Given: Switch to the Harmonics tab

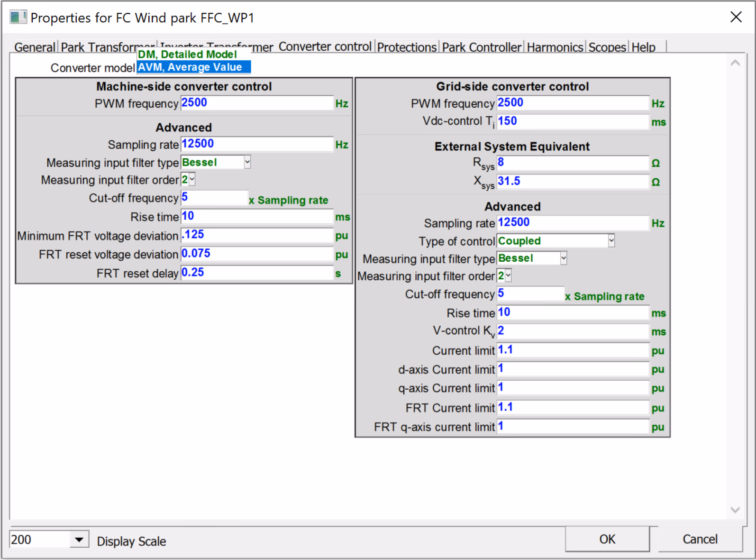Looking at the screenshot, I should 555,47.
